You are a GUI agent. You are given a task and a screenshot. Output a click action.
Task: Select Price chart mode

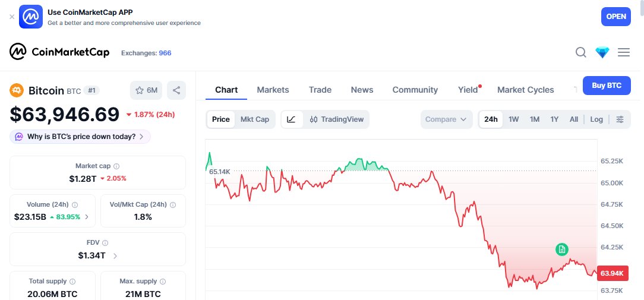(220, 119)
